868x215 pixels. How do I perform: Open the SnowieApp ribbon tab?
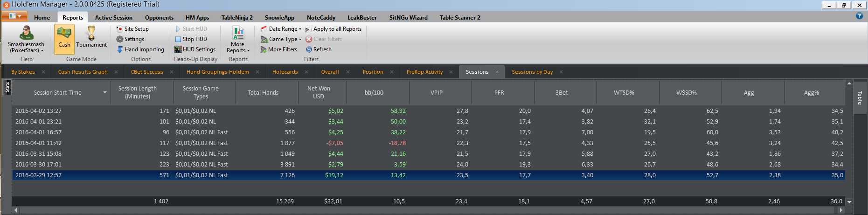click(x=279, y=18)
